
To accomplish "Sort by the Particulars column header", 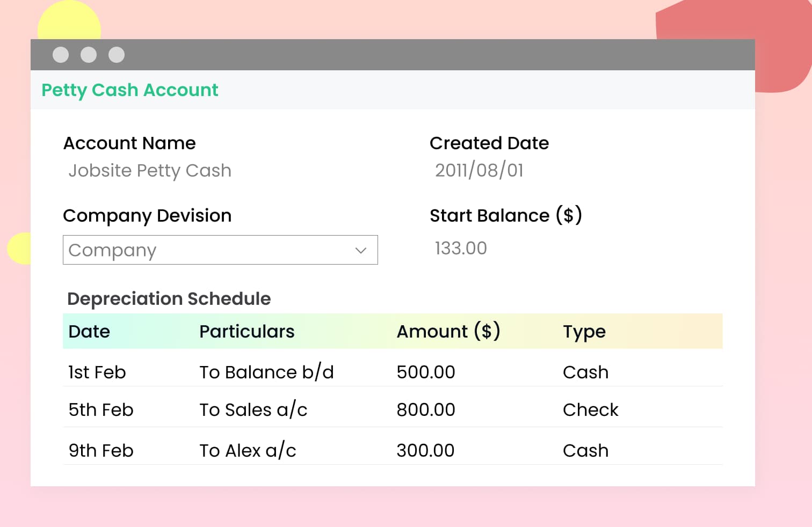I will pos(247,332).
